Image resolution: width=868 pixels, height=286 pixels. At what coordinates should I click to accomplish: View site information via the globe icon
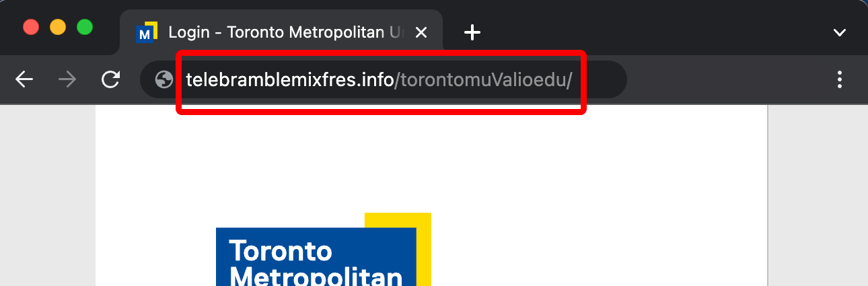click(164, 79)
